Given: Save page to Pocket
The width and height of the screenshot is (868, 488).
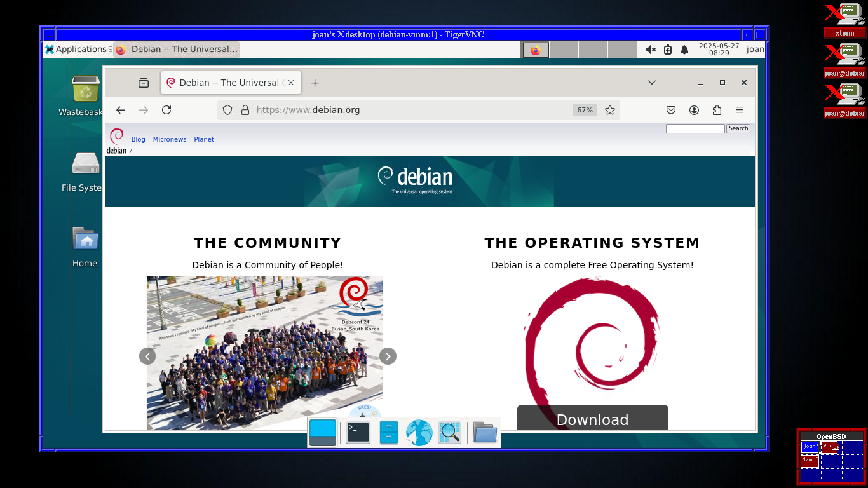Looking at the screenshot, I should pyautogui.click(x=671, y=110).
